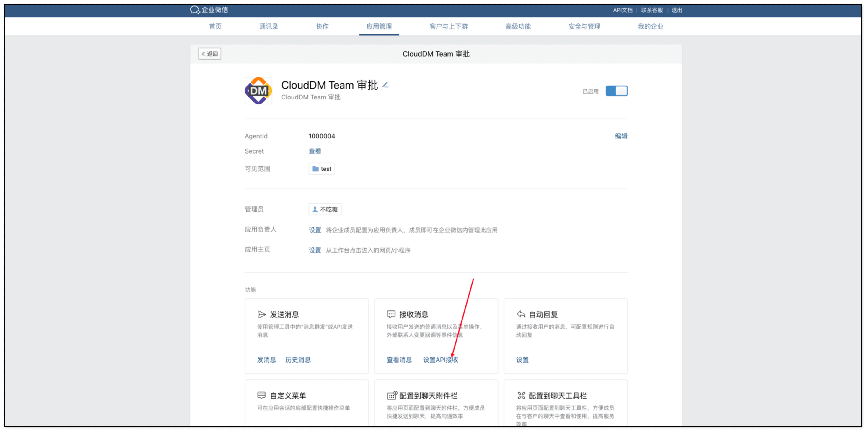Go back with the 返回 button

pyautogui.click(x=209, y=54)
